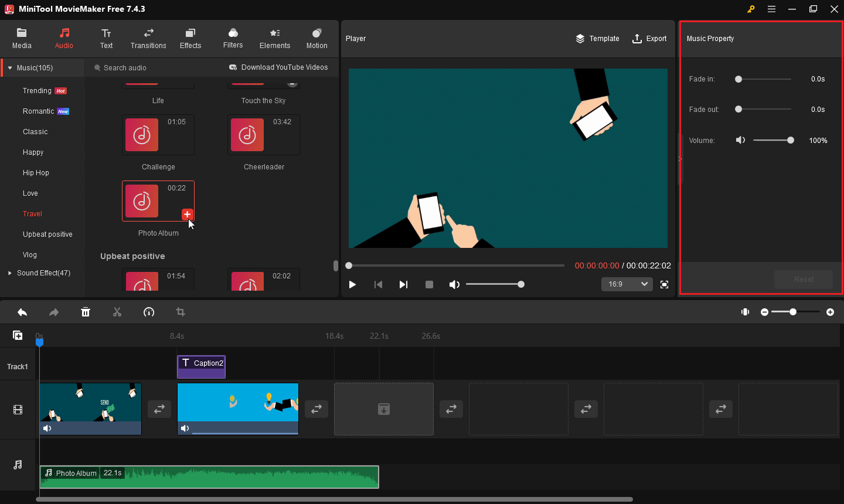Open the Effects tab

190,39
